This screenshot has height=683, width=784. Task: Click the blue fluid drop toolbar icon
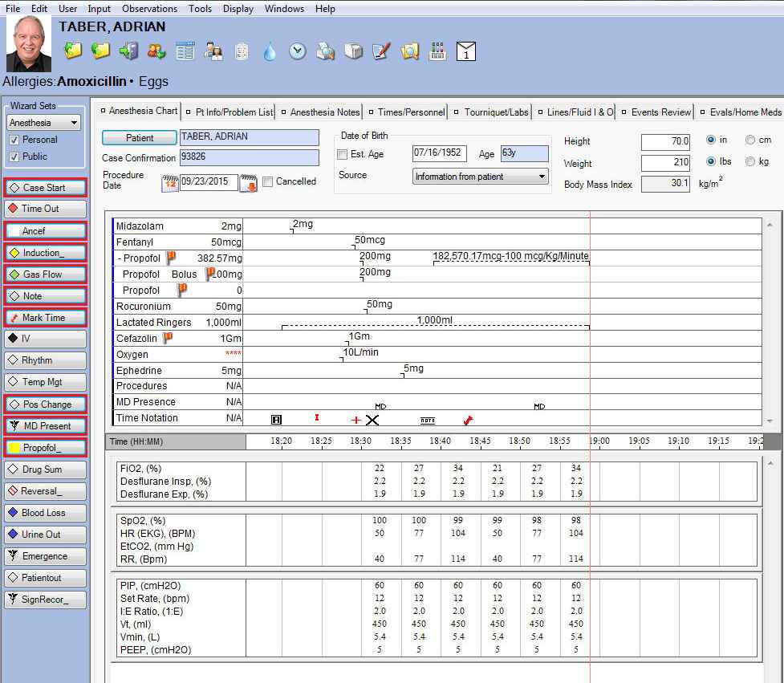point(270,51)
